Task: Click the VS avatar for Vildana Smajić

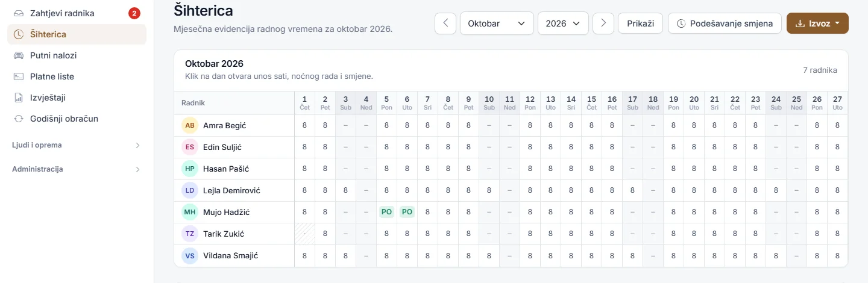Action: [x=190, y=256]
